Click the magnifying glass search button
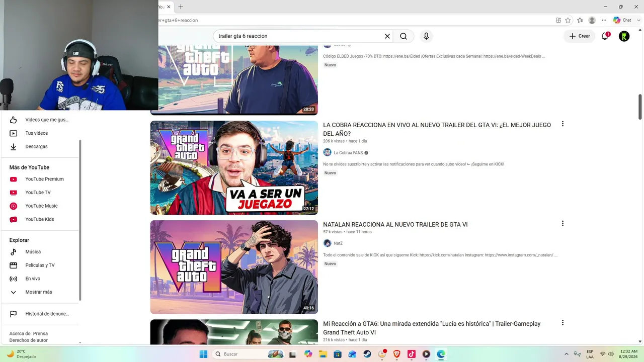 point(404,36)
